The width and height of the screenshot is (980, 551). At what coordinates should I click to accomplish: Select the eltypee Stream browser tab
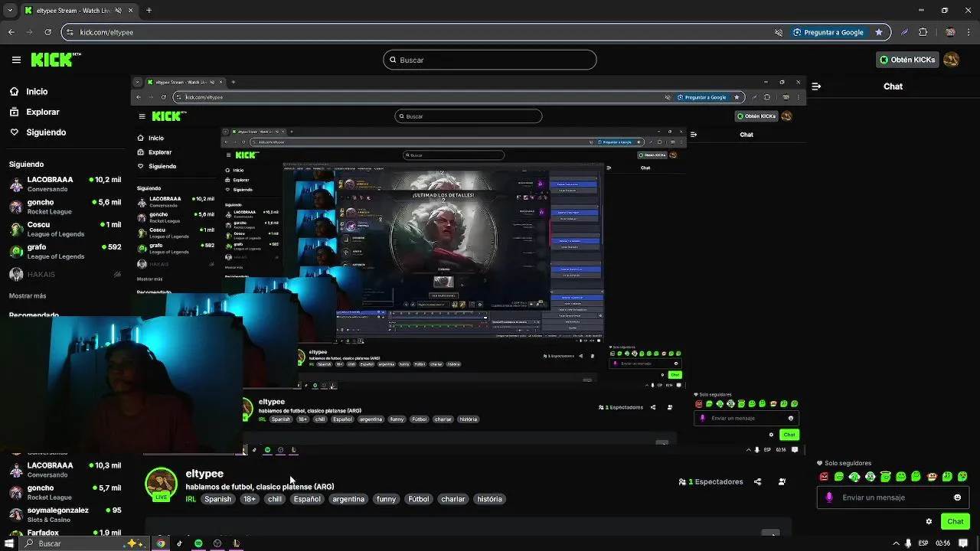(x=73, y=11)
